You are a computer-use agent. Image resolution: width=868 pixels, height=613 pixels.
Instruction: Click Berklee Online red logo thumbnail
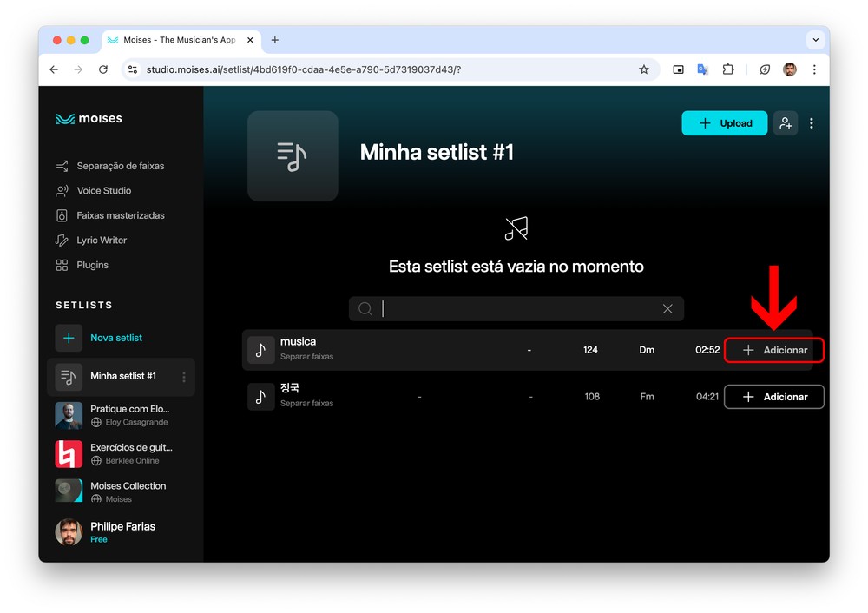point(69,454)
